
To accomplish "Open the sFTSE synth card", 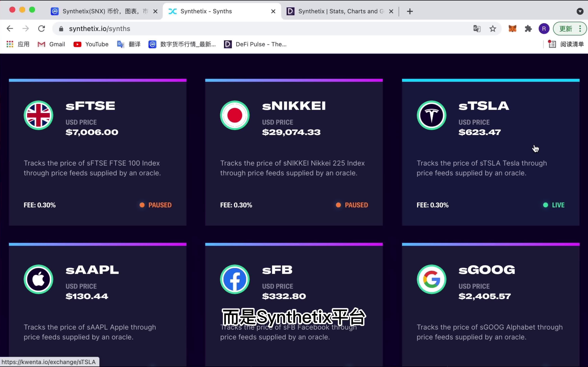I will point(97,152).
